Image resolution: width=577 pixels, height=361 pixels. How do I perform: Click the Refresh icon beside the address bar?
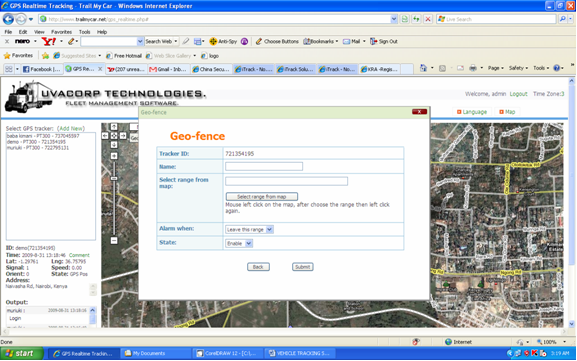[x=416, y=19]
